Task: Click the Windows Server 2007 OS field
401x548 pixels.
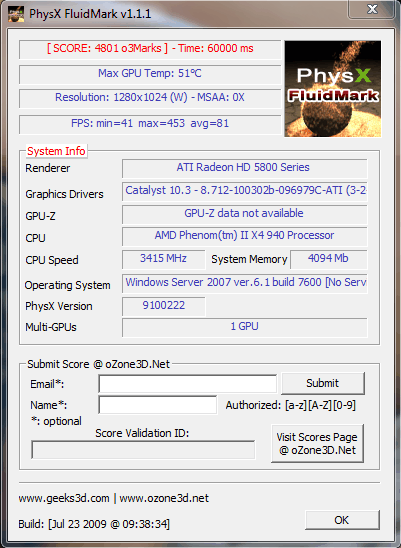Action: point(244,283)
